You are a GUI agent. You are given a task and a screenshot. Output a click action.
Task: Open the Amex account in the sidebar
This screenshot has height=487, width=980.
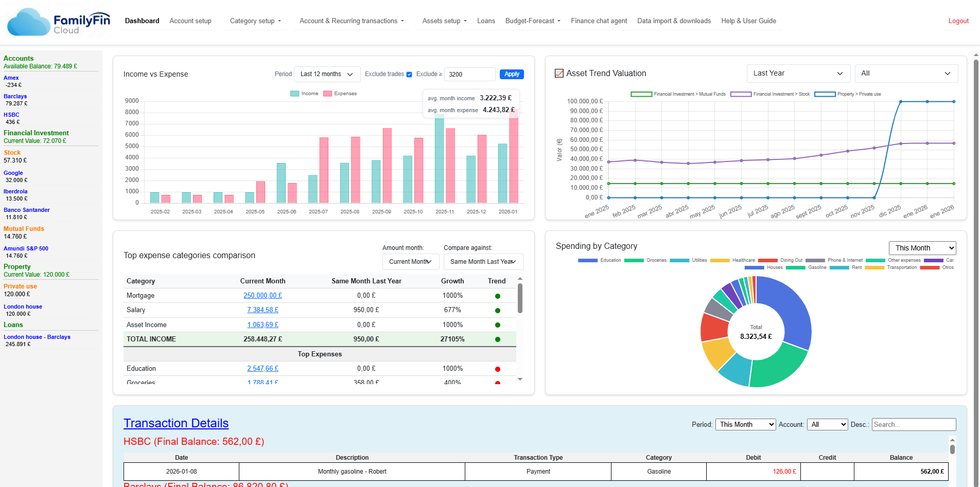[11, 78]
